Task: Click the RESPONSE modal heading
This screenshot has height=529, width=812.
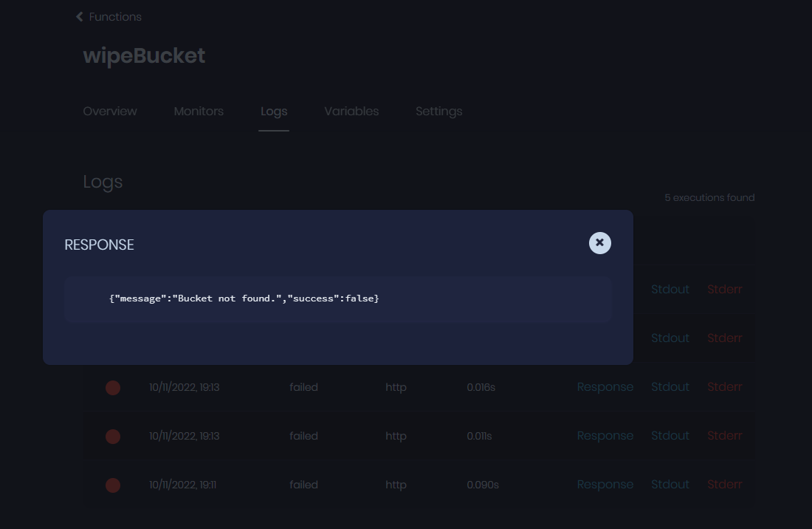Action: 99,245
